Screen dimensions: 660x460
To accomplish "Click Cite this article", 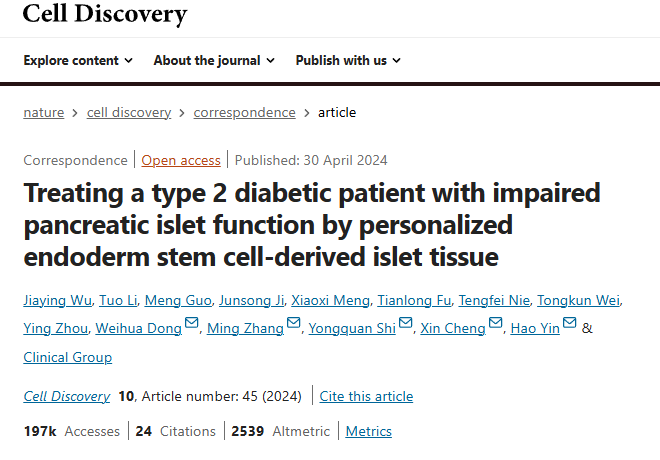I will click(366, 396).
